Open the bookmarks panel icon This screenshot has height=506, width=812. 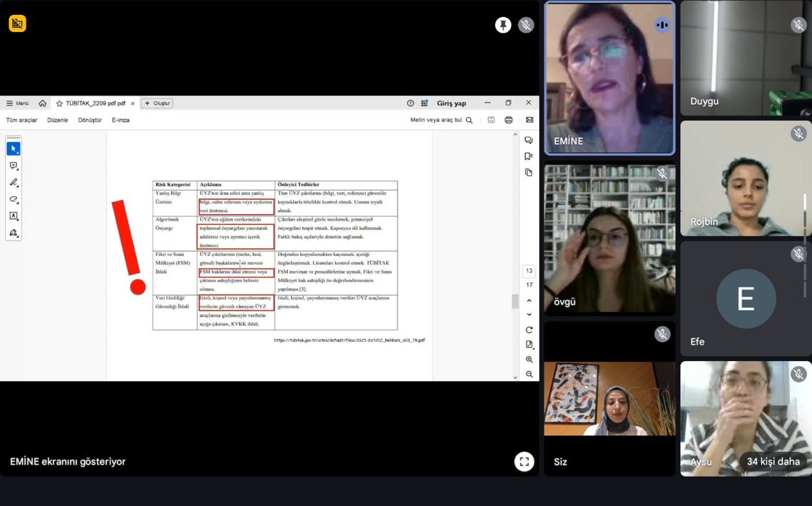pos(529,156)
